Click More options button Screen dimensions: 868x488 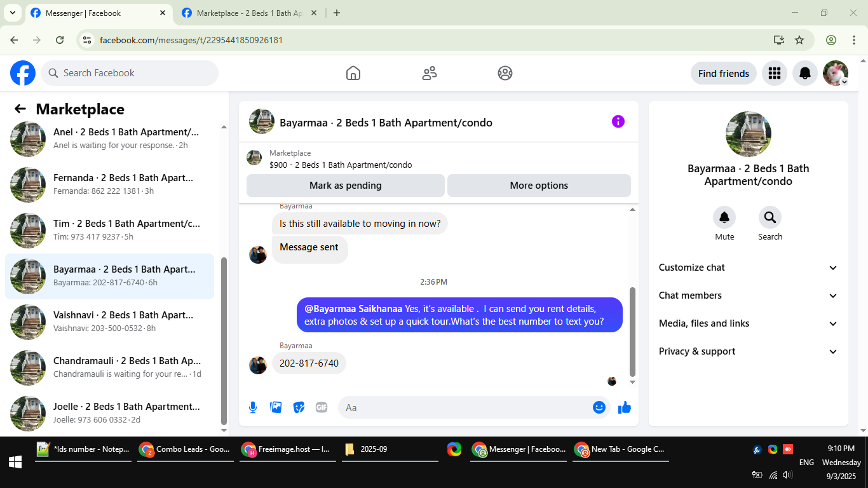click(x=539, y=186)
